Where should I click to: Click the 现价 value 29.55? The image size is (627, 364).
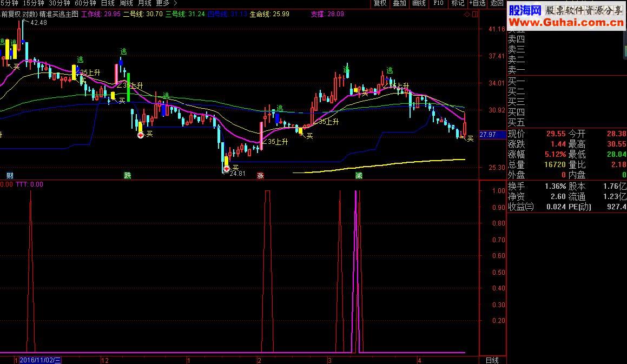click(x=556, y=134)
